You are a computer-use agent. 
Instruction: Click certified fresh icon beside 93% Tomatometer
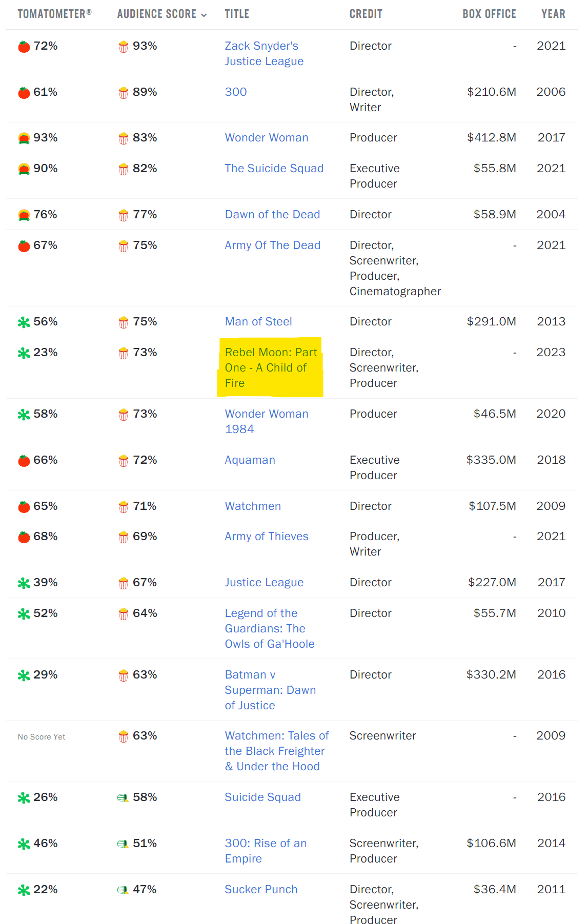click(x=24, y=138)
